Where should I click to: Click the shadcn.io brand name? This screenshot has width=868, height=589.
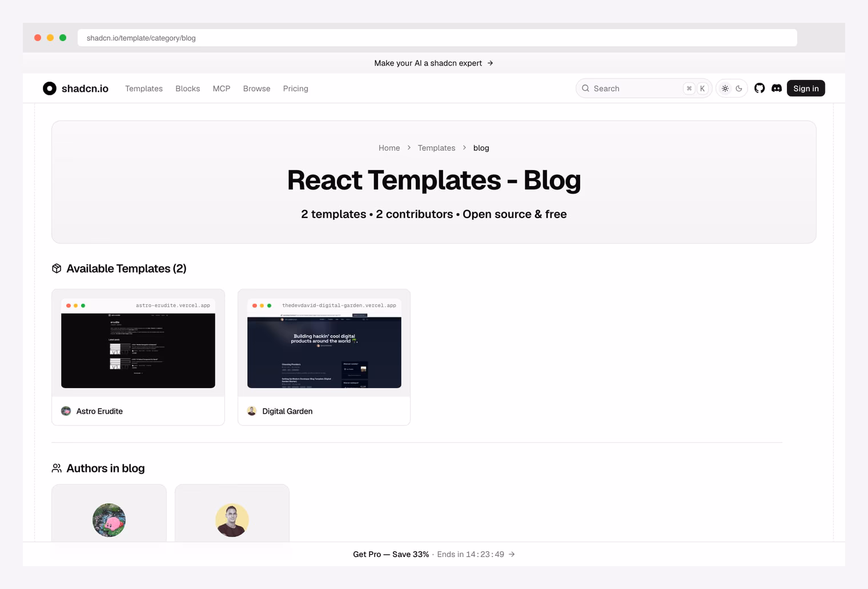click(85, 88)
